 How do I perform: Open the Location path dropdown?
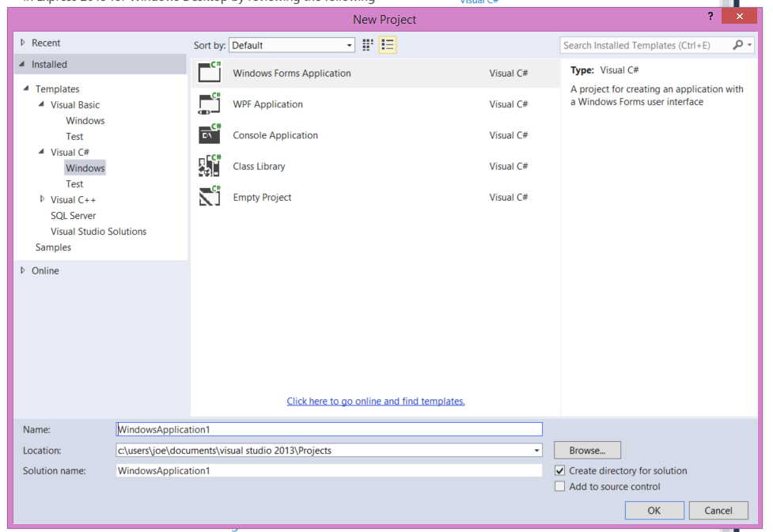point(536,451)
